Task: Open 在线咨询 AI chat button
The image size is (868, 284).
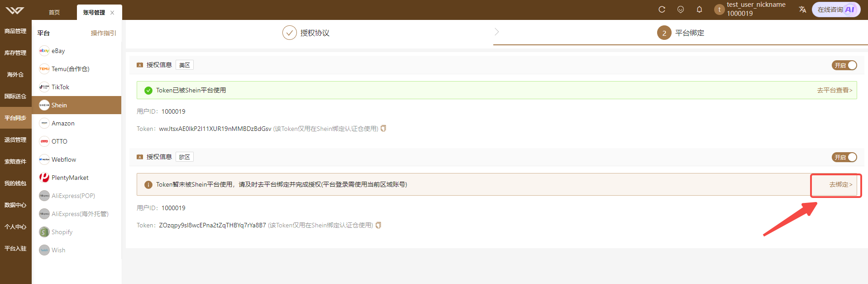Action: coord(836,10)
